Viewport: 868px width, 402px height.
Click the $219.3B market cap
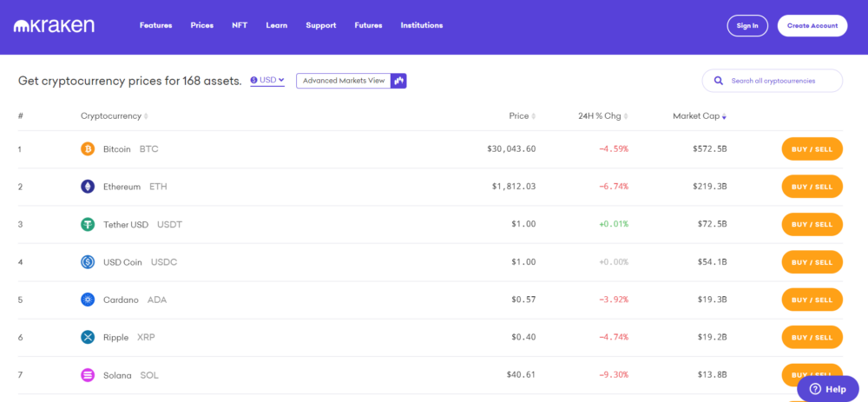click(x=710, y=187)
